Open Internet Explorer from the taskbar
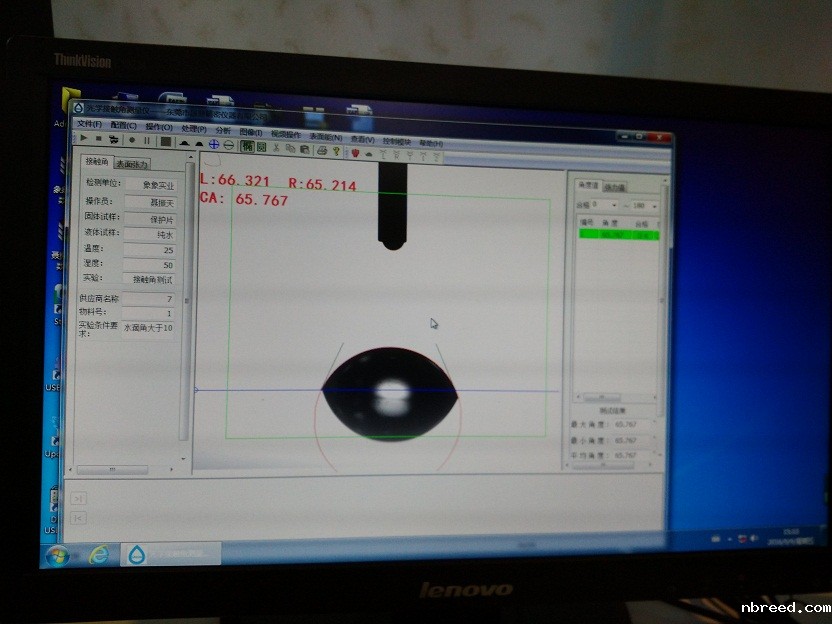The height and width of the screenshot is (624, 832). point(98,554)
